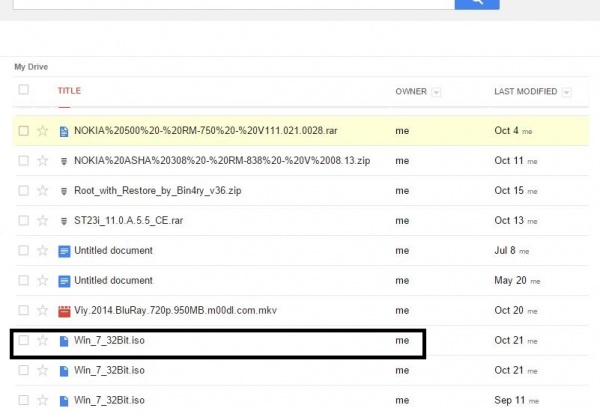
Task: Click archive icon of Root_with_Restore_by_Bin4ry_v36.zip
Action: click(x=64, y=191)
